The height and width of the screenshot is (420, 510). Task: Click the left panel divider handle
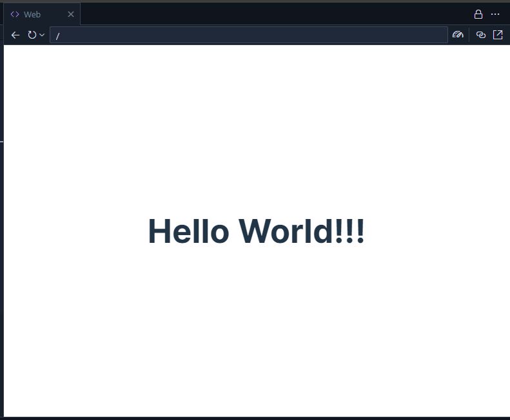click(2, 142)
